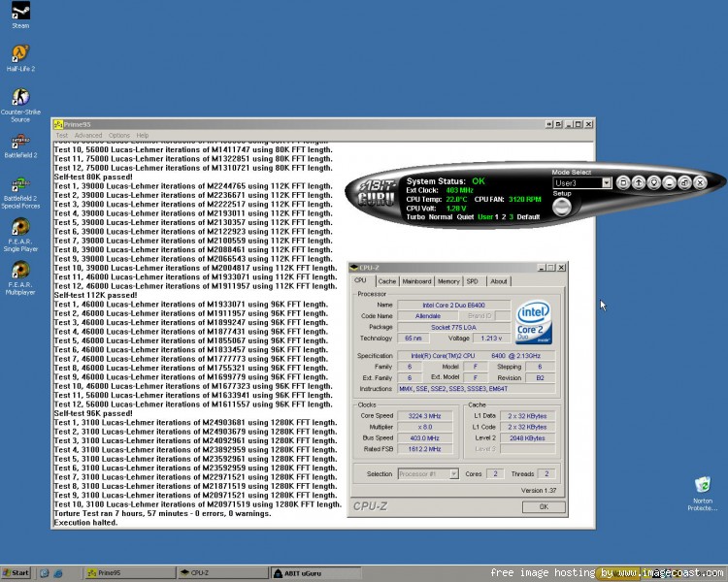Screen dimensions: 728x582
Task: Click the round Setup knob in uGuru
Action: (x=562, y=207)
